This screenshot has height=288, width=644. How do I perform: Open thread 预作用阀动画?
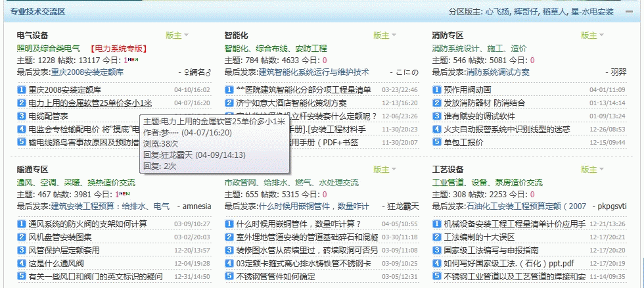[x=467, y=90]
